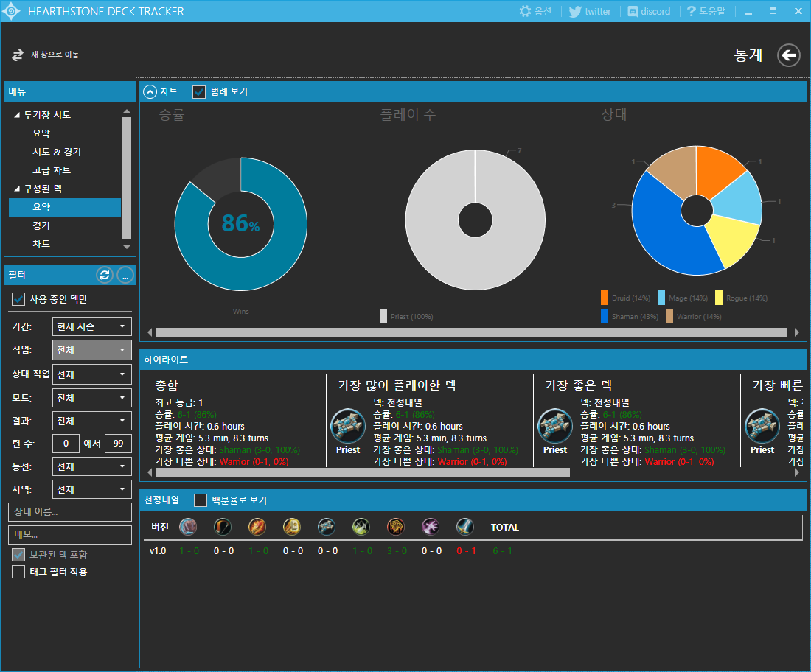
Task: Toggle the 사용 중인 덱만 checkbox
Action: (18, 299)
